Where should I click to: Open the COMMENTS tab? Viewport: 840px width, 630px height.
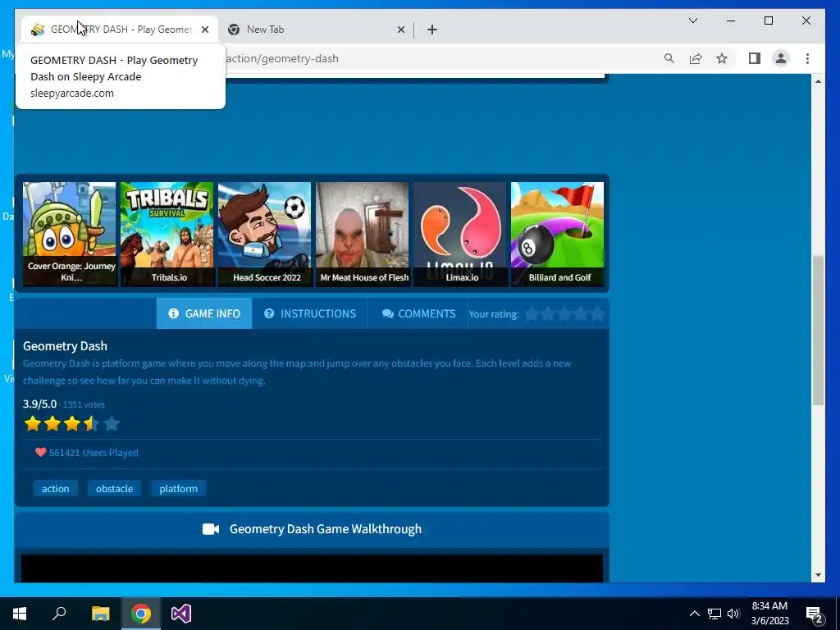click(418, 313)
